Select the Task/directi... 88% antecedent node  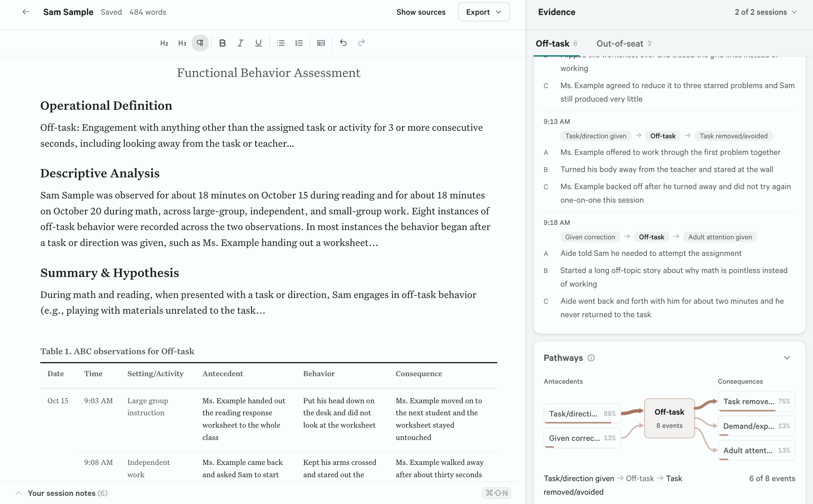pos(582,413)
